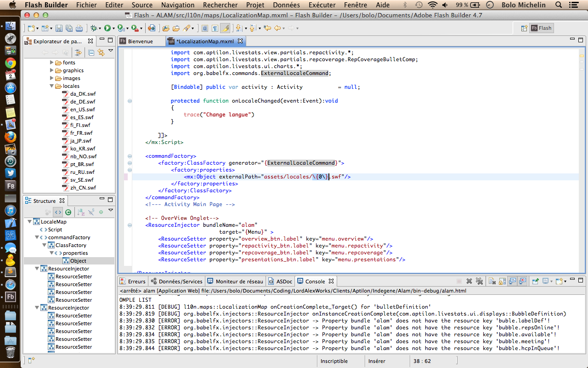This screenshot has height=368, width=588.
Task: Click the Open Type toolbar icon
Action: tap(166, 28)
